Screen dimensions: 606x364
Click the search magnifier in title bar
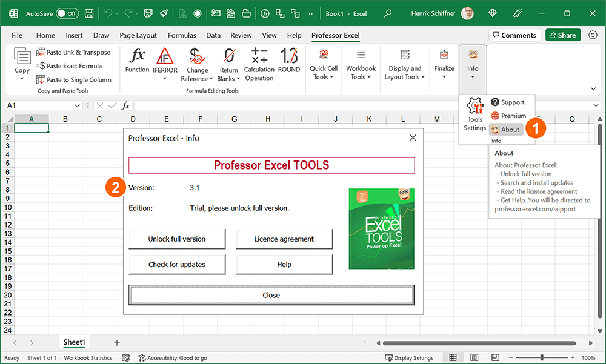[x=388, y=13]
